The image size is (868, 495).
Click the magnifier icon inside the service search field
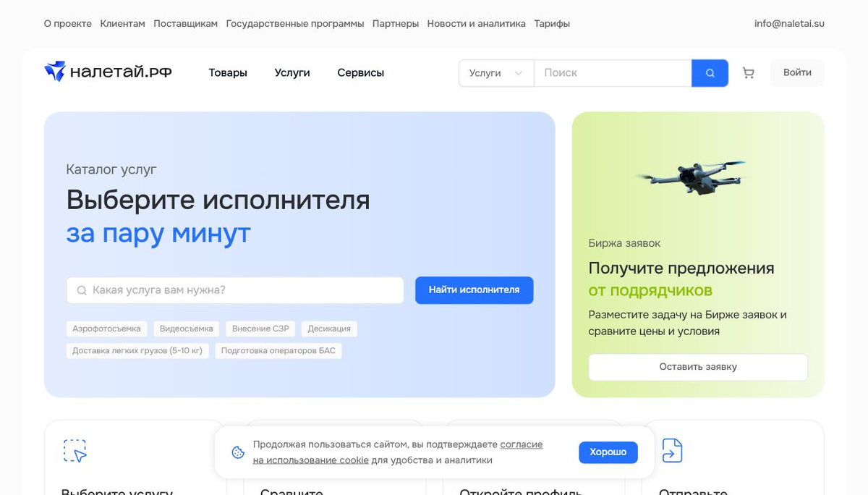pos(82,290)
